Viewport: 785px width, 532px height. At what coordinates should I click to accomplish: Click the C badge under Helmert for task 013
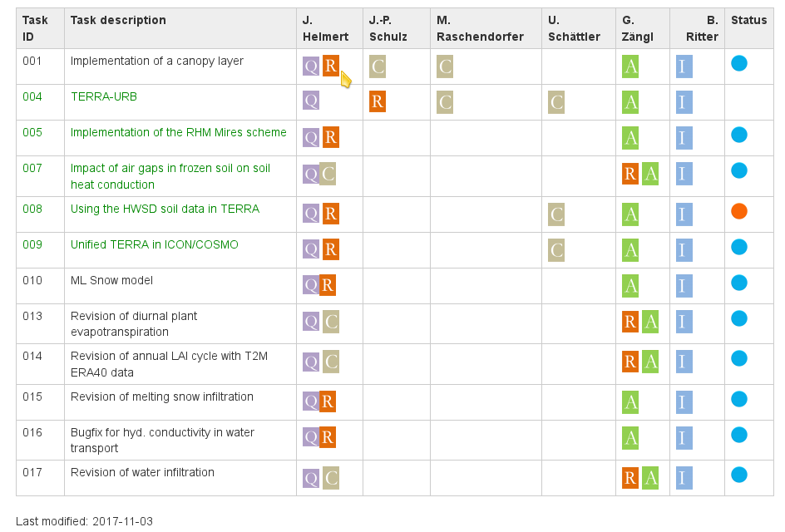[331, 322]
